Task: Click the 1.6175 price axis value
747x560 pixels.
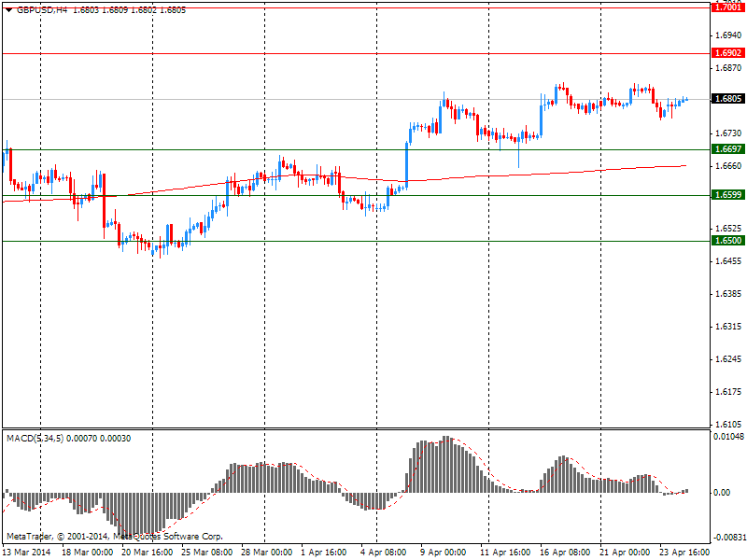Action: 728,392
